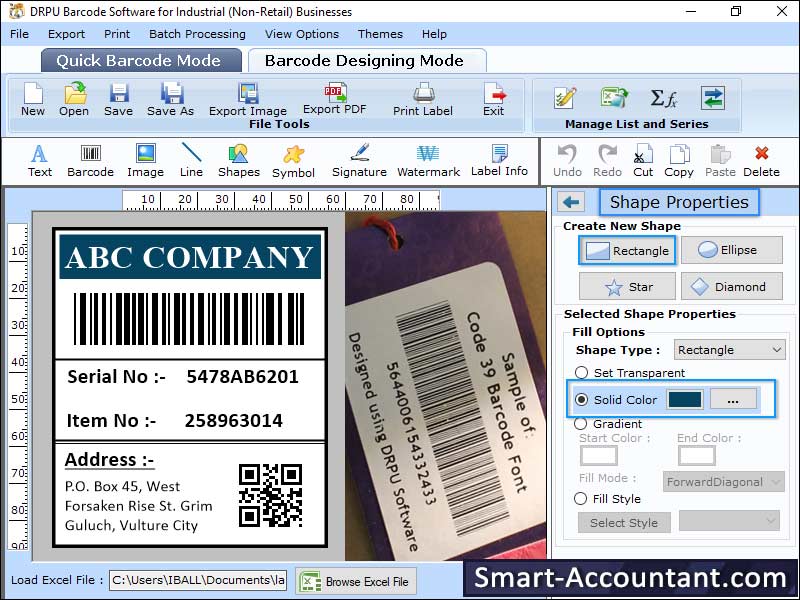Viewport: 800px width, 600px height.
Task: Click the Print Label icon
Action: coord(423,93)
